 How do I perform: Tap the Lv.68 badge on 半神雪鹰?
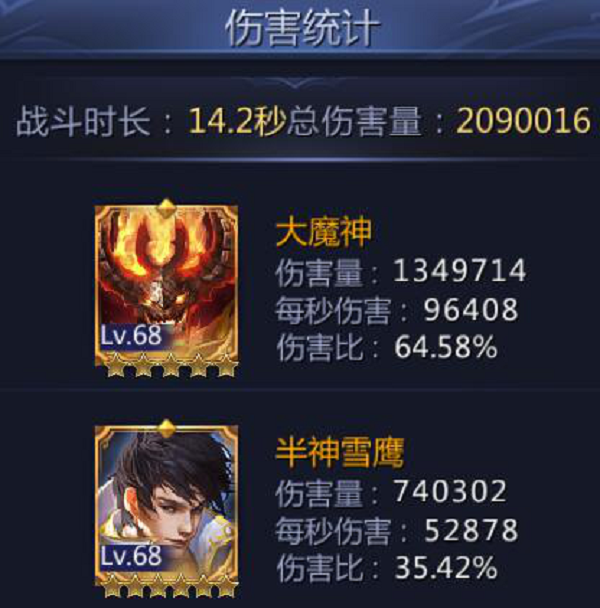click(x=131, y=555)
